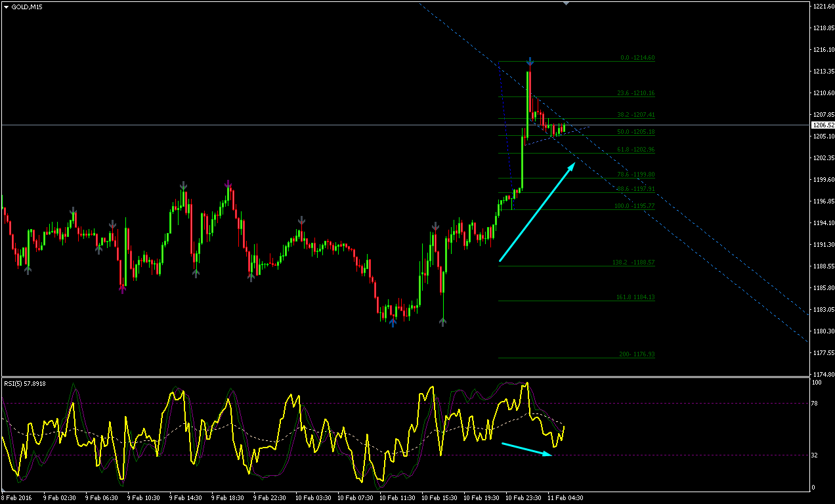This screenshot has width=835, height=504.
Task: Click price scale value 1188.55
Action: [823, 266]
